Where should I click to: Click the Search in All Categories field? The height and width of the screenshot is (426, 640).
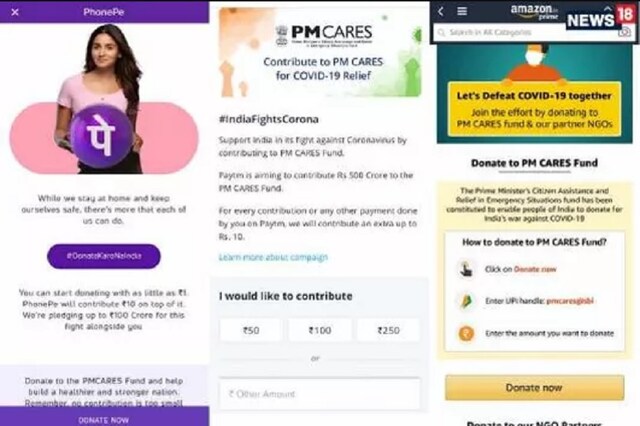pyautogui.click(x=527, y=32)
